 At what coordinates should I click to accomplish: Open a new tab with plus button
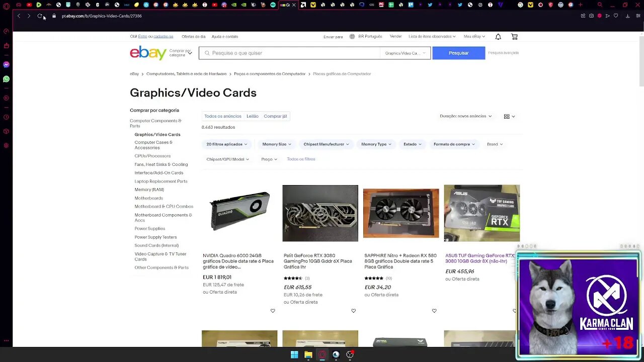click(580, 5)
